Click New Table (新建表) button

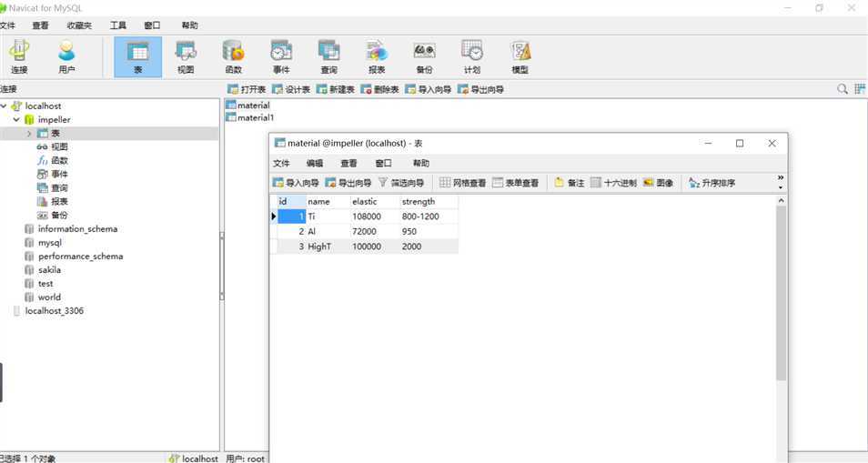pos(336,89)
